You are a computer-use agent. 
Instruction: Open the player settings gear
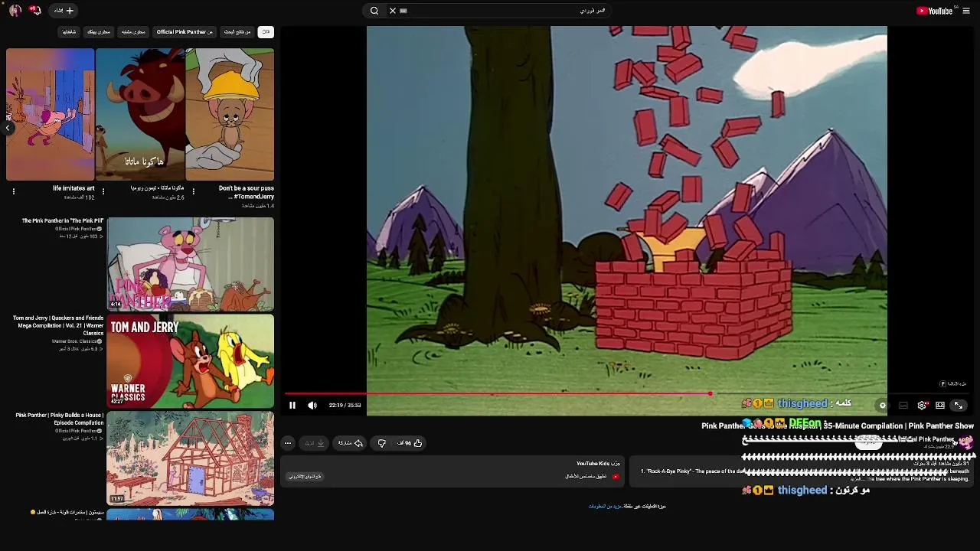click(922, 406)
